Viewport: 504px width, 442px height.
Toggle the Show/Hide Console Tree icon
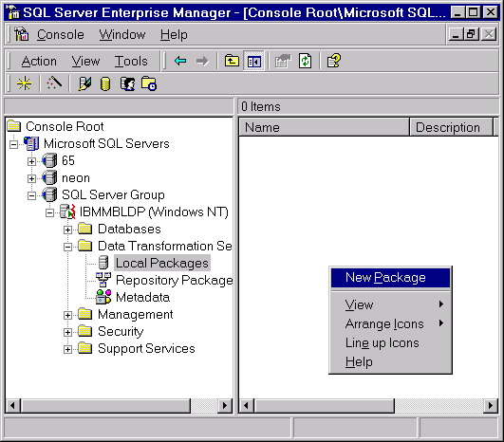254,61
